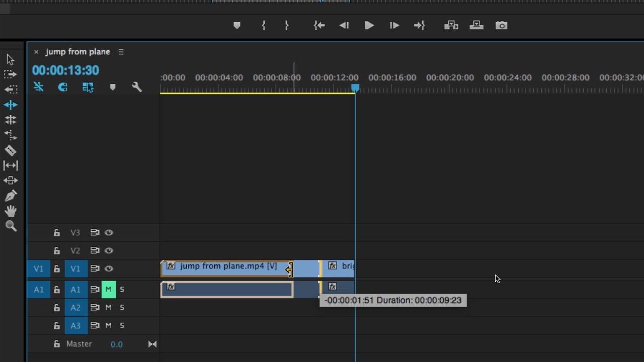This screenshot has height=362, width=644.
Task: Select the Track Select Forward tool
Action: pos(10,74)
